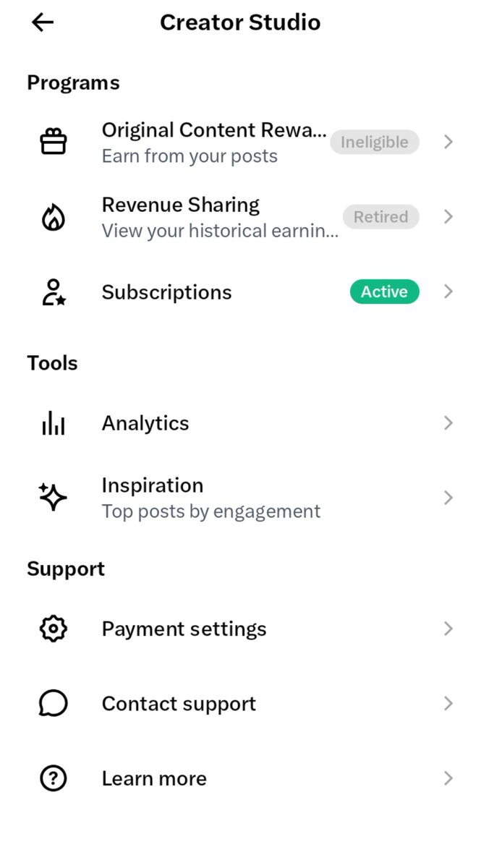Image resolution: width=481 pixels, height=868 pixels.
Task: Expand Original Content Rewards via chevron
Action: point(448,142)
